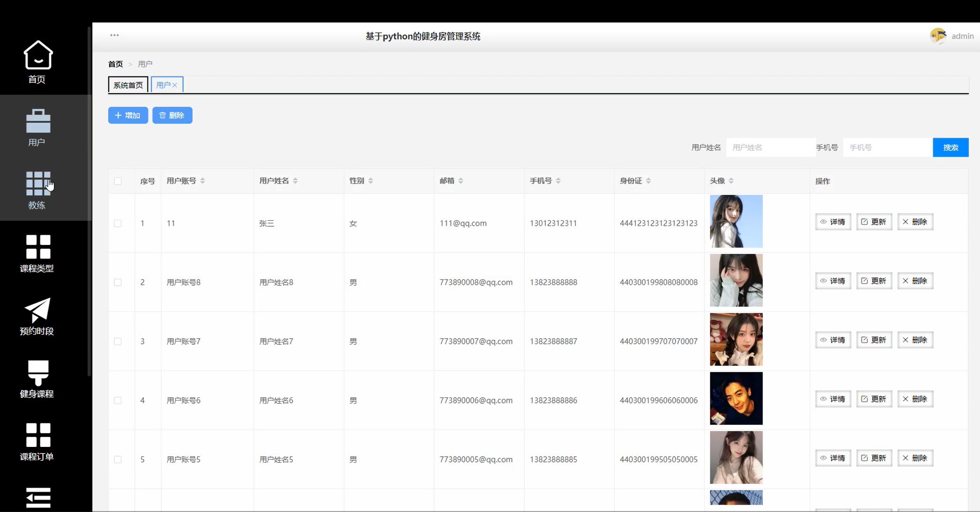Open the 教练 grid icon in sidebar

click(x=37, y=184)
